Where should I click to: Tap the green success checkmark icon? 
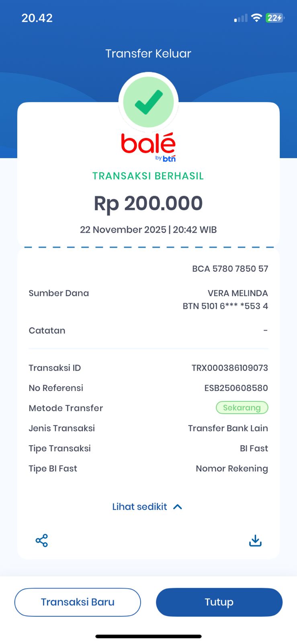point(148,102)
